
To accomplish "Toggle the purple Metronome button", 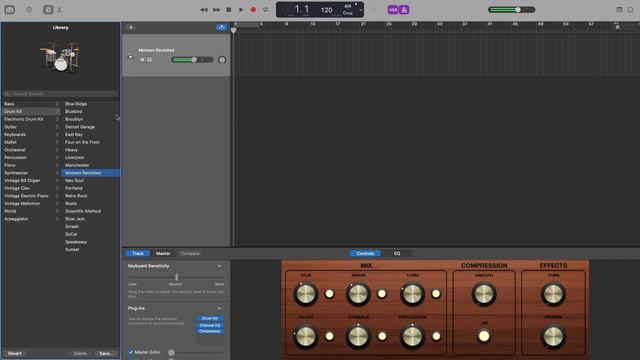I will pyautogui.click(x=404, y=10).
